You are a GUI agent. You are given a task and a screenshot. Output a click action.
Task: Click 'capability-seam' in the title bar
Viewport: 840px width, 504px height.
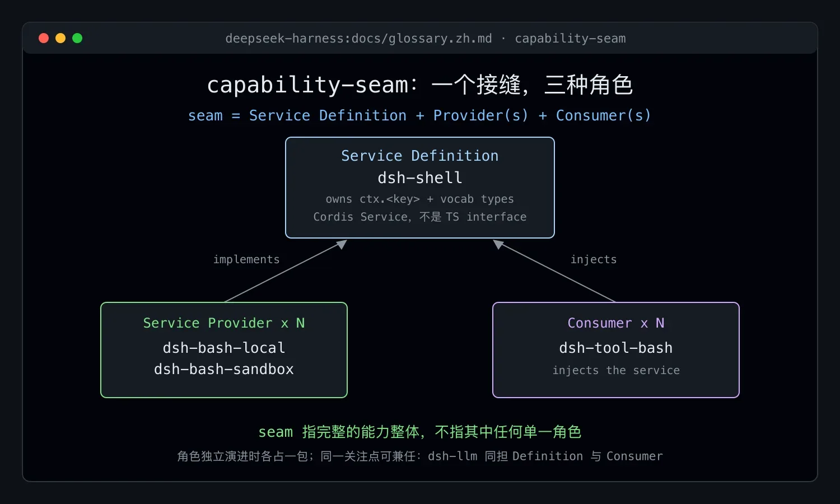[x=570, y=39]
